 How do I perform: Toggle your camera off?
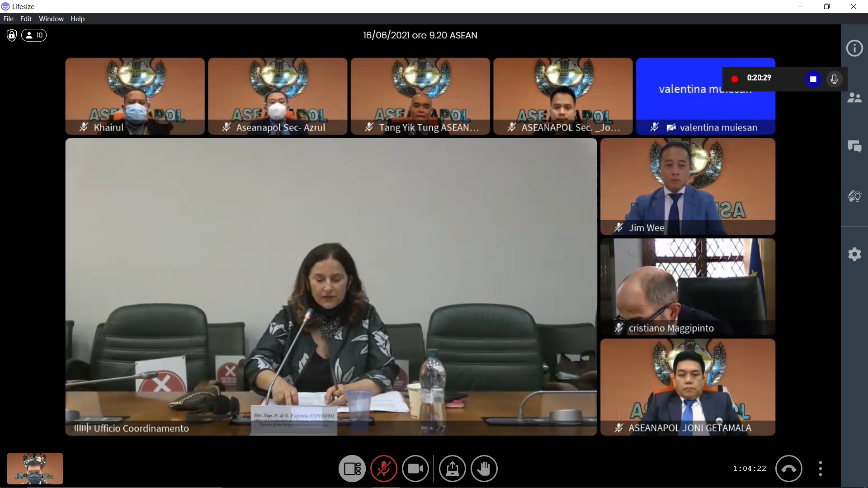click(x=415, y=469)
